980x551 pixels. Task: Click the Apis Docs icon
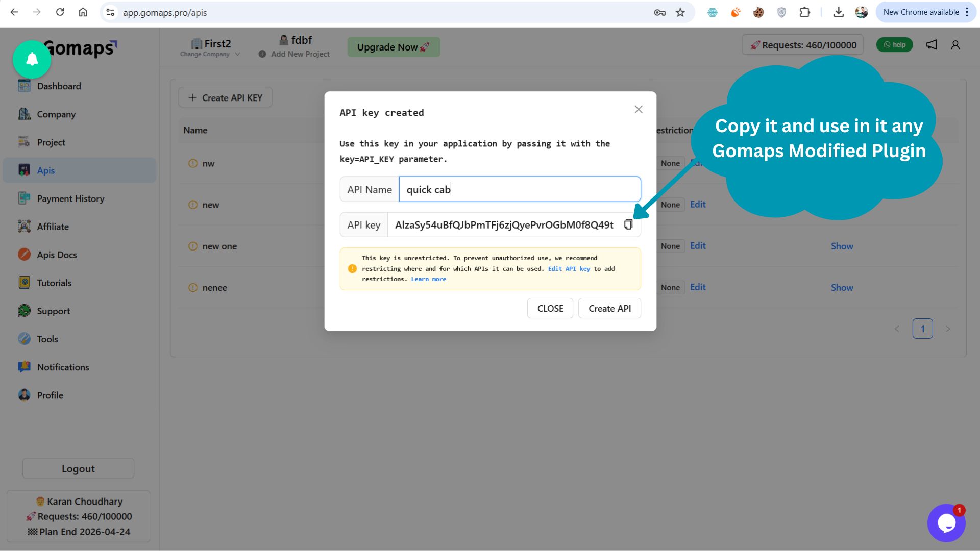click(24, 254)
